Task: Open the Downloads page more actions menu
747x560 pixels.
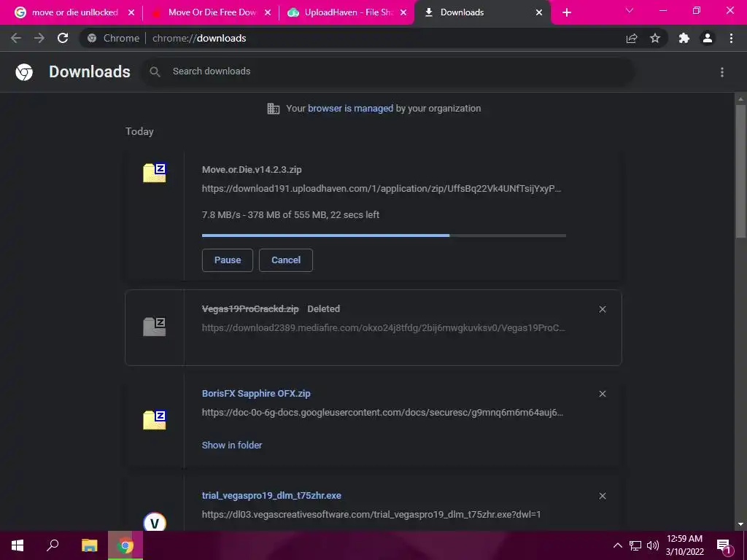Action: click(x=722, y=72)
